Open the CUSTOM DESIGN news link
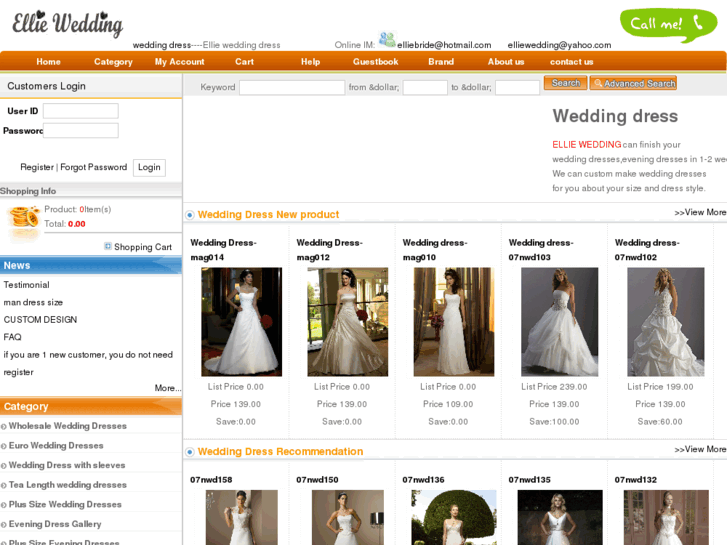 40,320
